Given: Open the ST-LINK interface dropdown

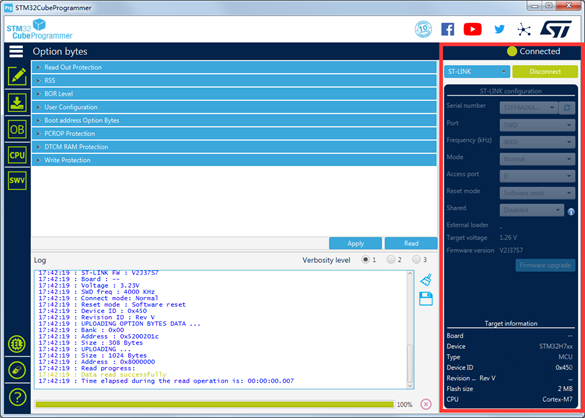Looking at the screenshot, I should click(x=477, y=72).
